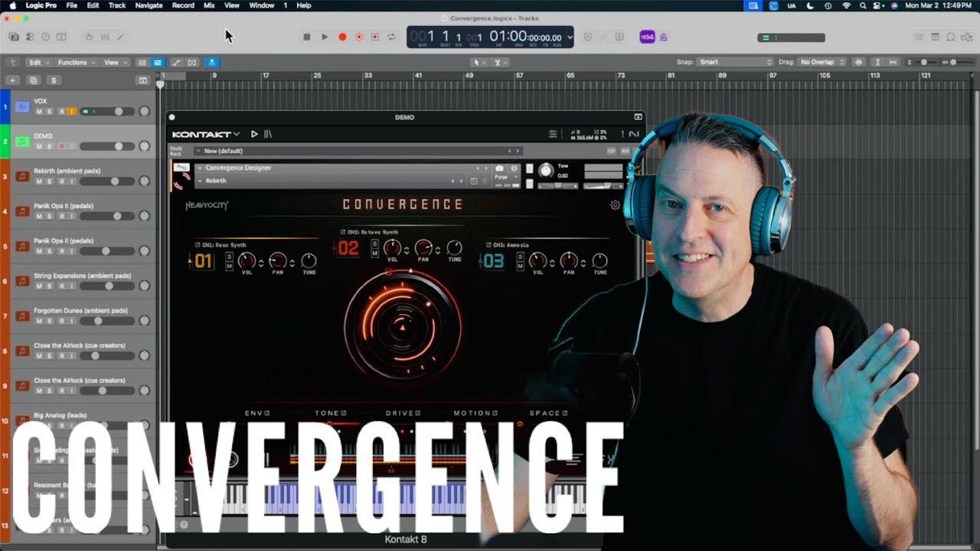Click the Play transport button
Screen dimensions: 980x551
[325, 37]
